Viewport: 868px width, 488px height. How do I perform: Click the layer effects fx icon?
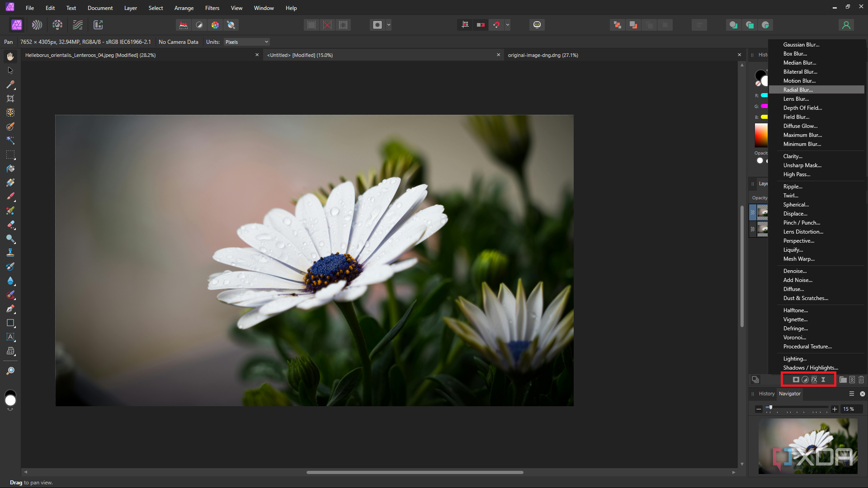click(x=814, y=380)
